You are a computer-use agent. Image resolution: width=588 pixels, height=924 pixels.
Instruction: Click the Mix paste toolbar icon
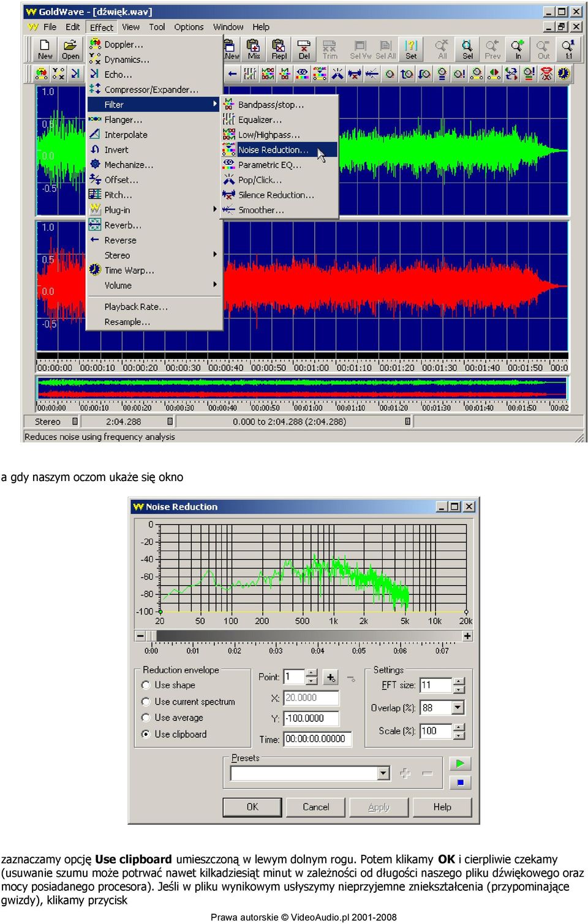(254, 48)
